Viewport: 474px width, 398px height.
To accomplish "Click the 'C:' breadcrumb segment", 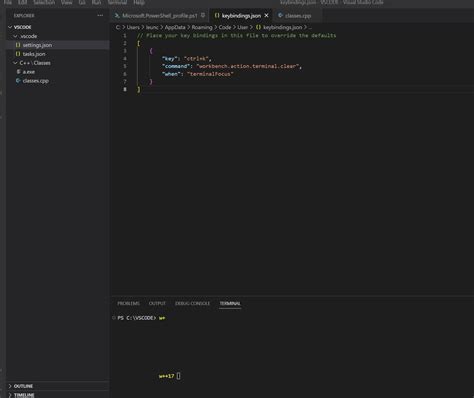I will 118,27.
